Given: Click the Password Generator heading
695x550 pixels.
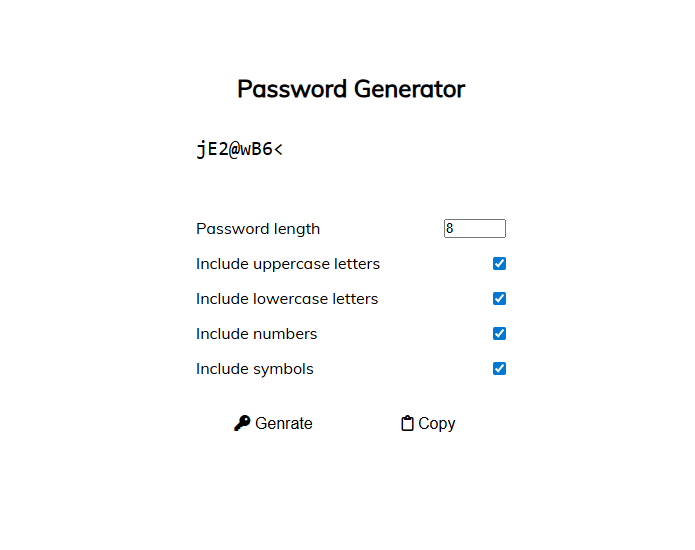Looking at the screenshot, I should click(x=351, y=89).
